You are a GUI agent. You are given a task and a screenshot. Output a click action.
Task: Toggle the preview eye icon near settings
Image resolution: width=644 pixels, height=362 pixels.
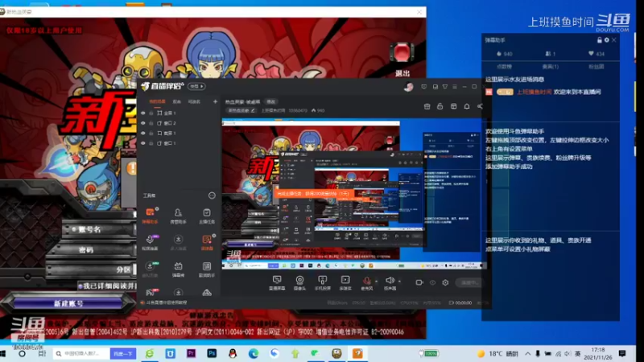(x=432, y=282)
